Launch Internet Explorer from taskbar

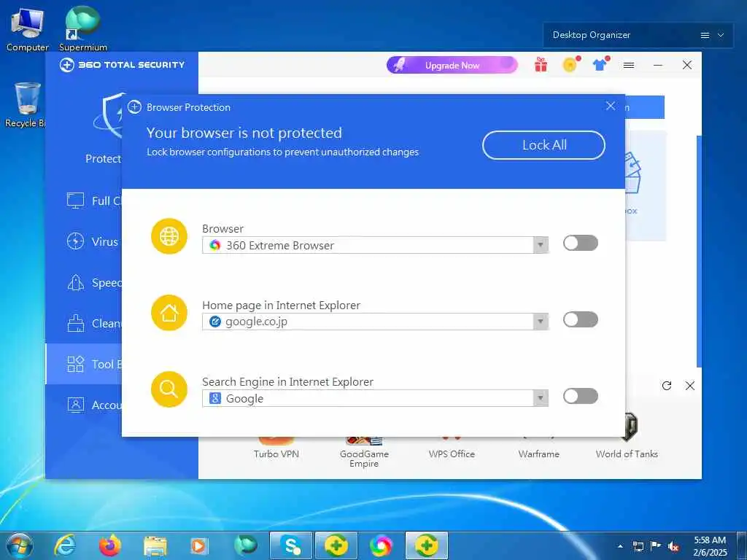tap(64, 545)
